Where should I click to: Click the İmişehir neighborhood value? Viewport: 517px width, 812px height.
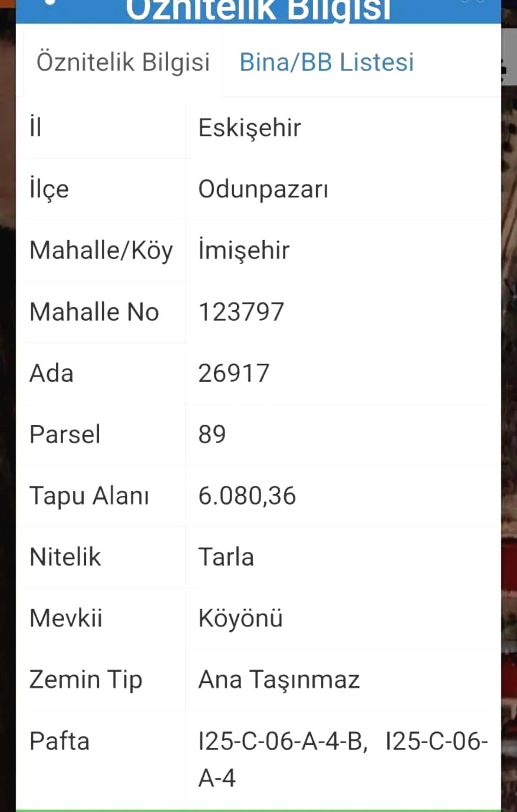[244, 250]
